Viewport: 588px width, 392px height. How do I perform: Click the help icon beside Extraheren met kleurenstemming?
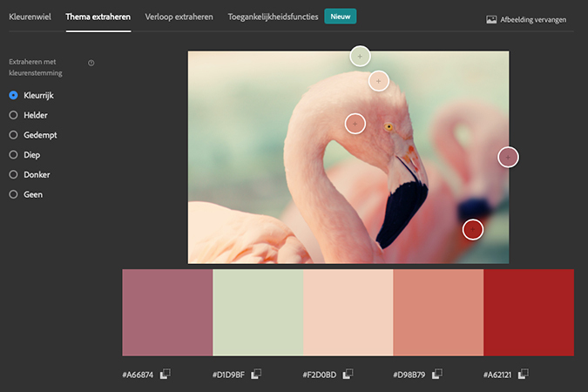click(91, 63)
